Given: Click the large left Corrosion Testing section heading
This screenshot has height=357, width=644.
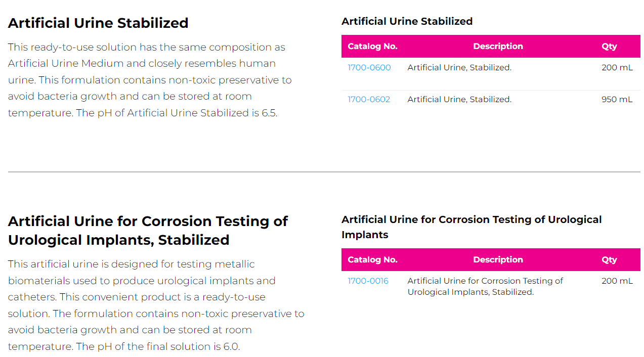Looking at the screenshot, I should point(148,231).
